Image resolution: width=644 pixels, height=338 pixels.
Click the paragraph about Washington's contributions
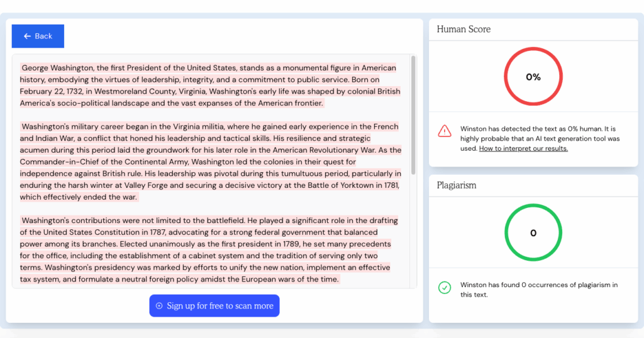pos(209,250)
